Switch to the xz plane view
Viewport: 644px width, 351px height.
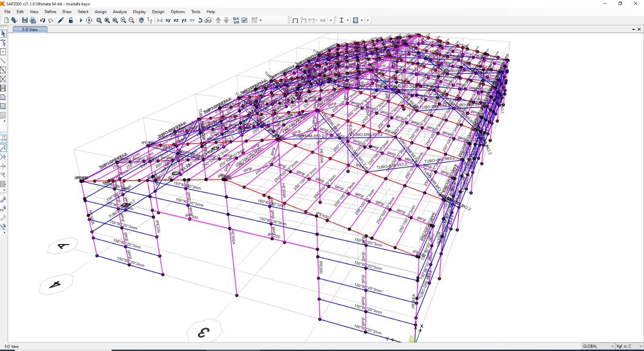click(176, 20)
